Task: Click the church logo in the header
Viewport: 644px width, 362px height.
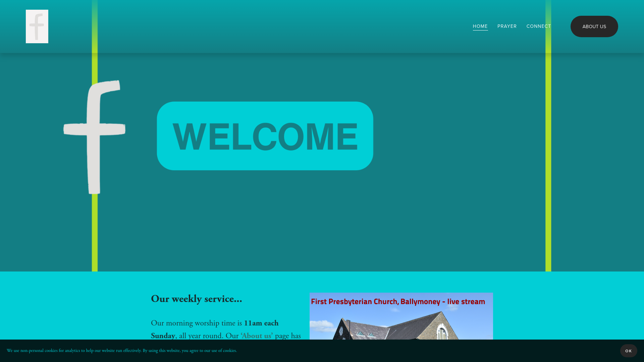Action: pyautogui.click(x=37, y=26)
